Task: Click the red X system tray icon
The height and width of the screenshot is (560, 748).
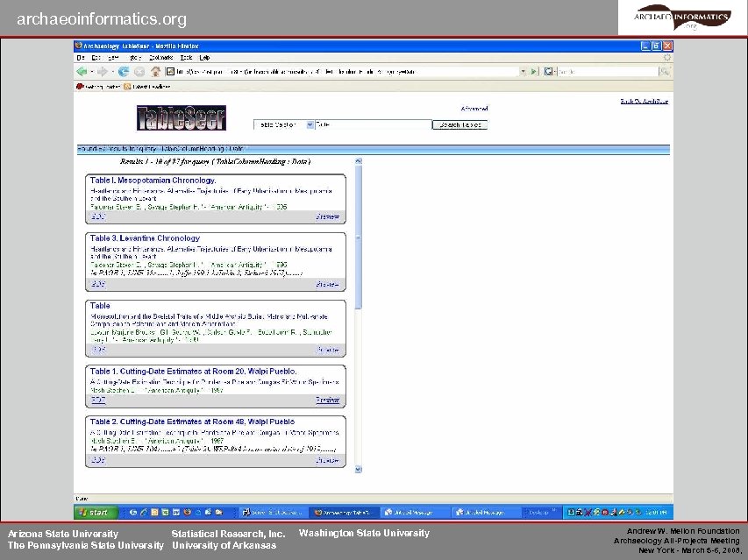Action: tap(588, 513)
